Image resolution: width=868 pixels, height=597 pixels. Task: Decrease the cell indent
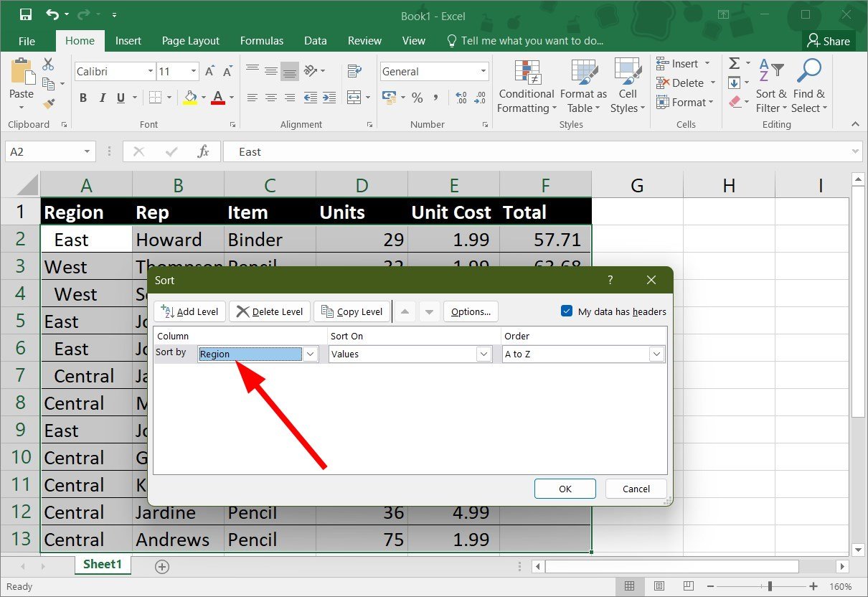click(311, 98)
